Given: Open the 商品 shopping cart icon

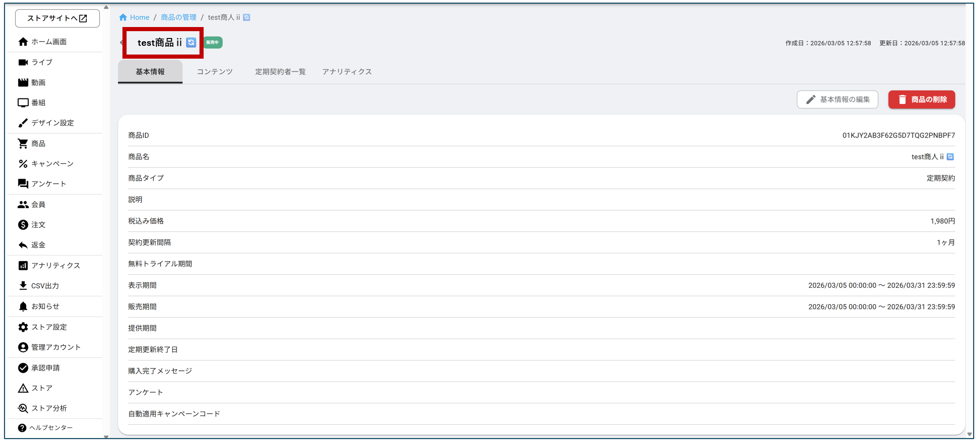Looking at the screenshot, I should click(23, 143).
